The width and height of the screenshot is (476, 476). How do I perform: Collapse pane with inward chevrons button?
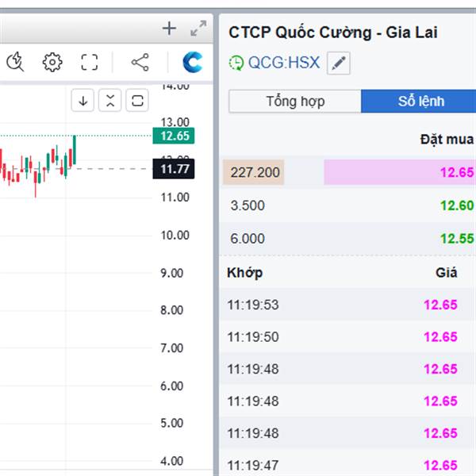click(x=110, y=101)
